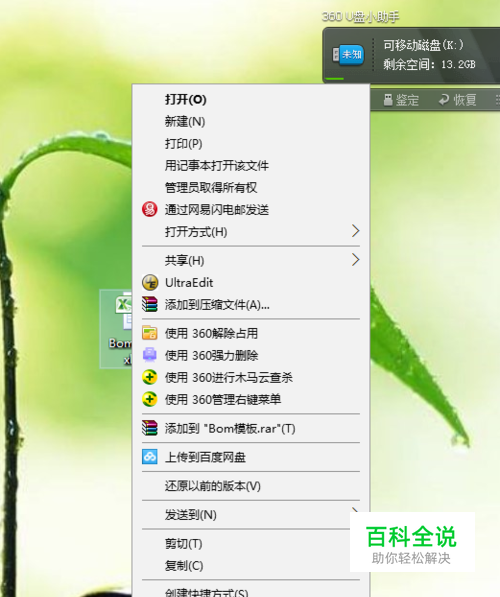Click the NetEase mail icon in context menu
500x597 pixels.
[x=149, y=209]
